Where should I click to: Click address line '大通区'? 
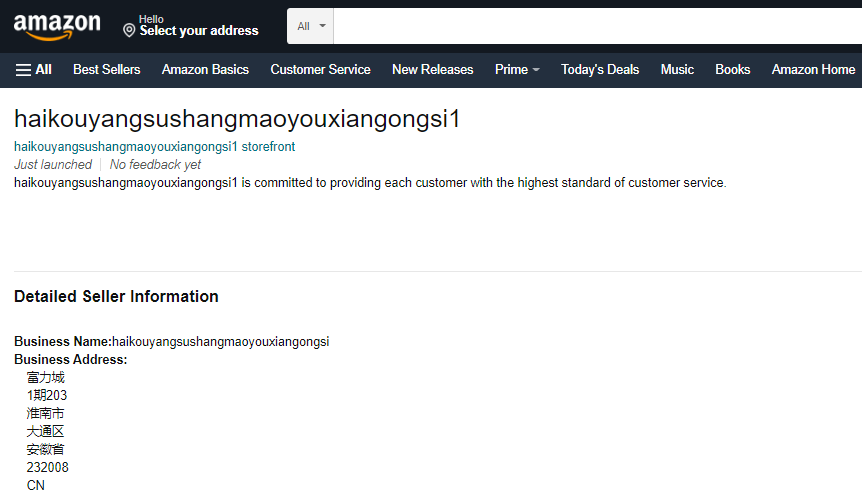tap(45, 431)
